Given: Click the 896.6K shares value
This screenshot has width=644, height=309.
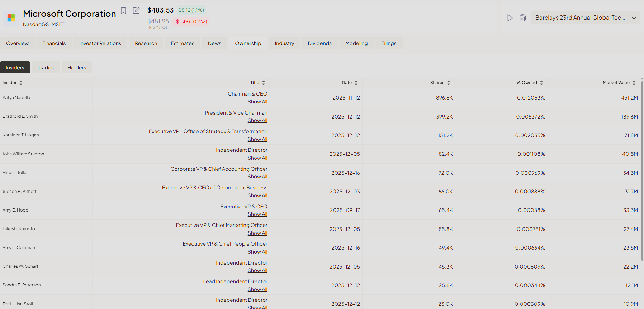Looking at the screenshot, I should tap(444, 98).
